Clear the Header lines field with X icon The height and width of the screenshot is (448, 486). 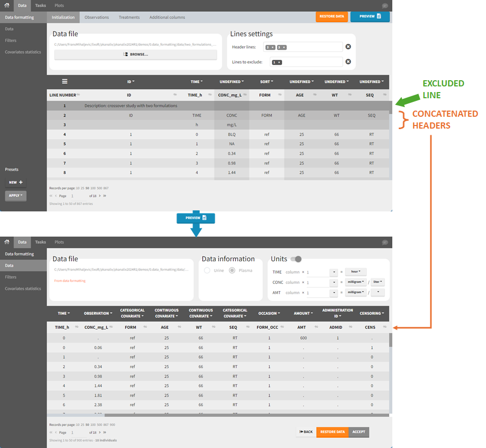[348, 47]
